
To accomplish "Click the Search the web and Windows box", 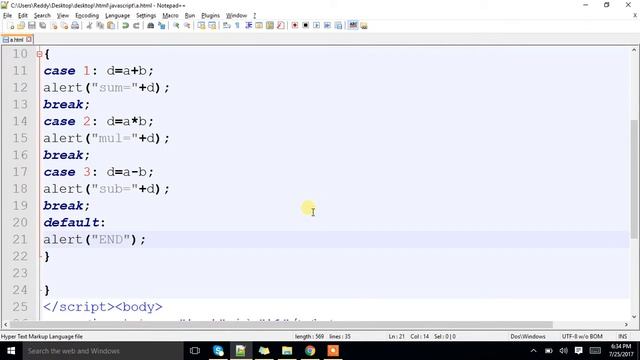I will tap(103, 351).
